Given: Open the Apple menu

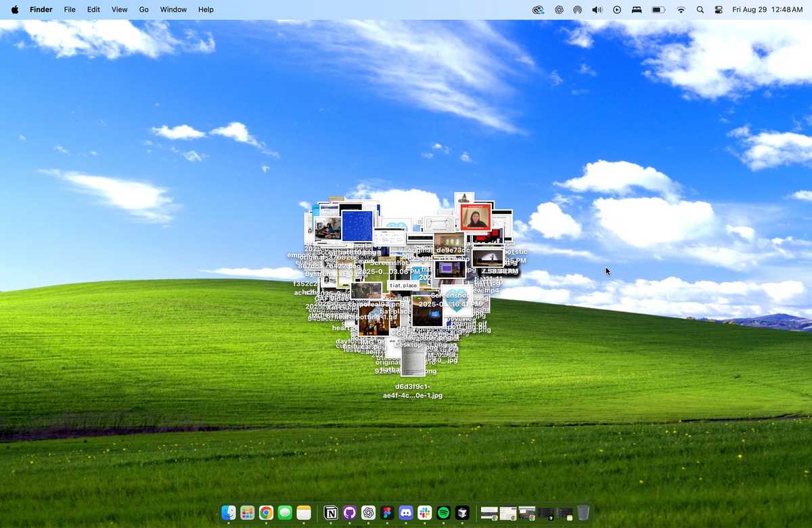Looking at the screenshot, I should pos(14,9).
